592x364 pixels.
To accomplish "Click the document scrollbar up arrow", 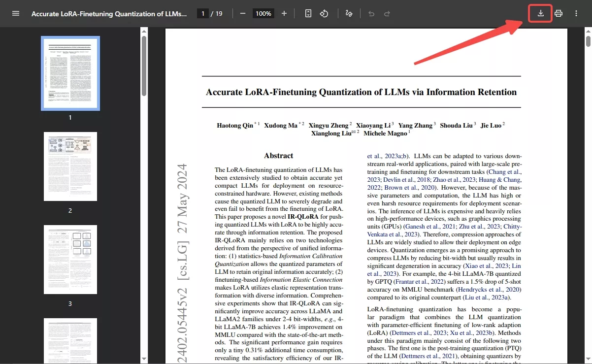I will (x=588, y=31).
